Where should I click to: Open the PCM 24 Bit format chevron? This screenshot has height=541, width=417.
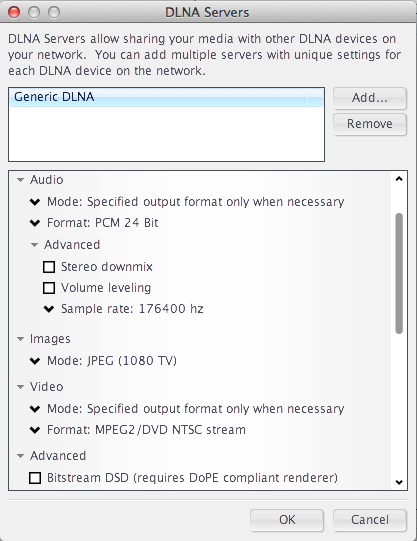[35, 223]
